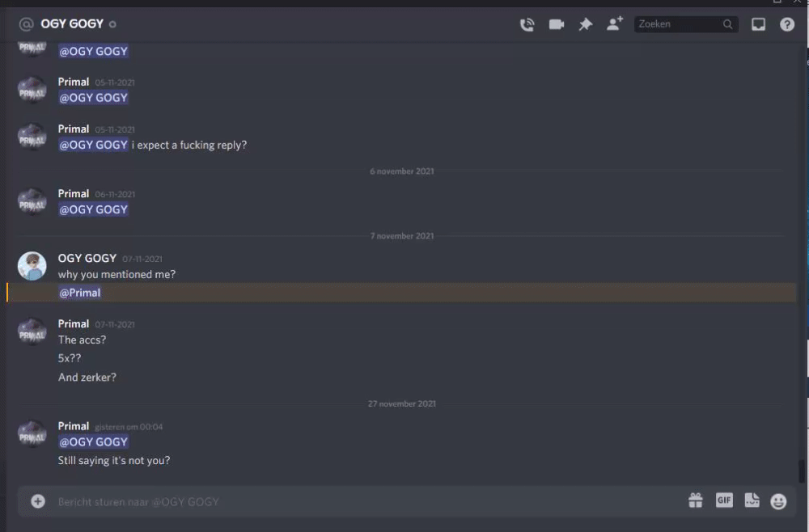Click the highlighted @Primal mention

click(x=79, y=293)
